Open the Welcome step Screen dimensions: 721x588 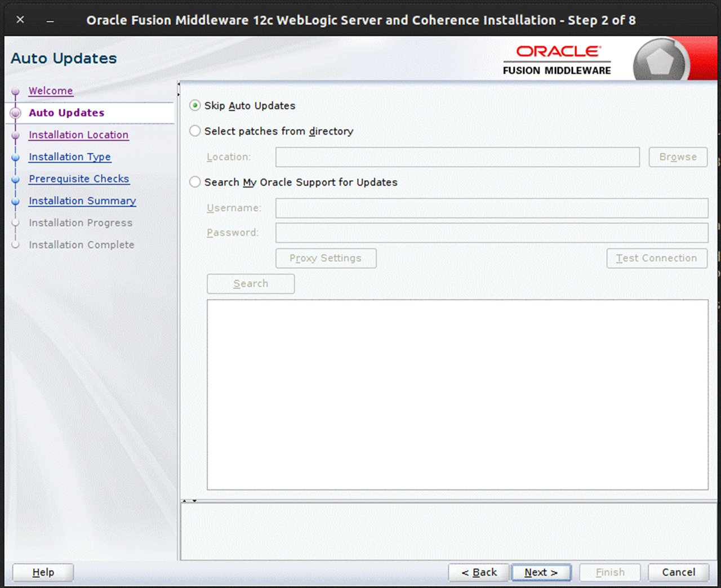point(50,91)
